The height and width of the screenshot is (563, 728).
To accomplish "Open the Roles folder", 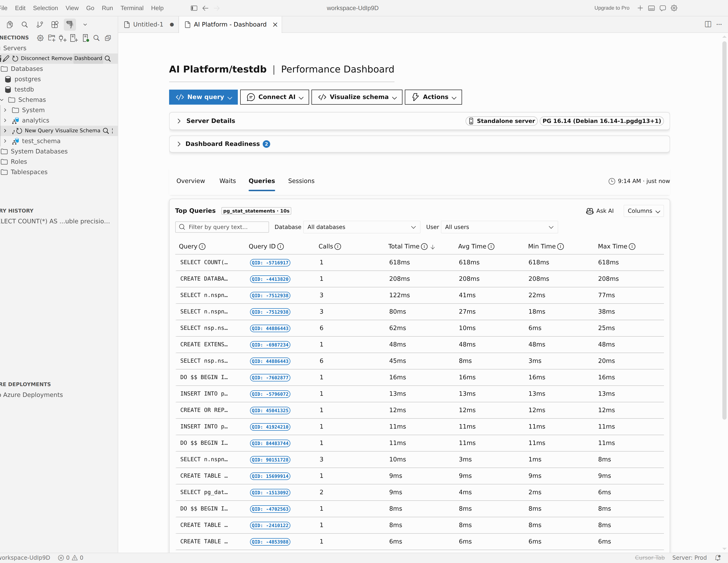I will [19, 162].
